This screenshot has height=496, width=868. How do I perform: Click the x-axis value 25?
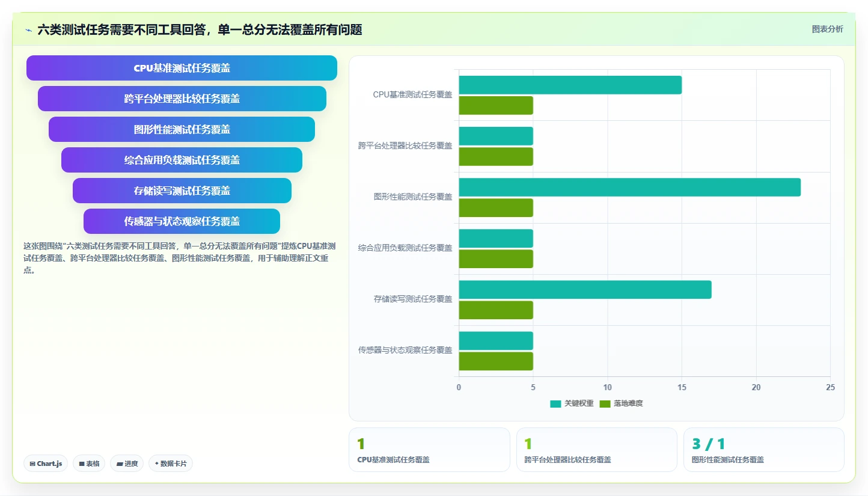tap(830, 388)
